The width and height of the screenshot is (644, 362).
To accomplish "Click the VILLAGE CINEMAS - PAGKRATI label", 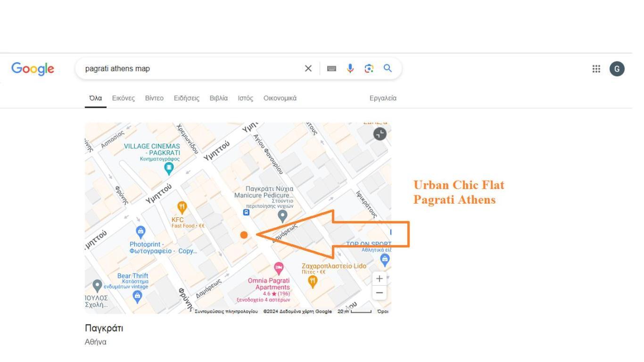I will pyautogui.click(x=152, y=152).
